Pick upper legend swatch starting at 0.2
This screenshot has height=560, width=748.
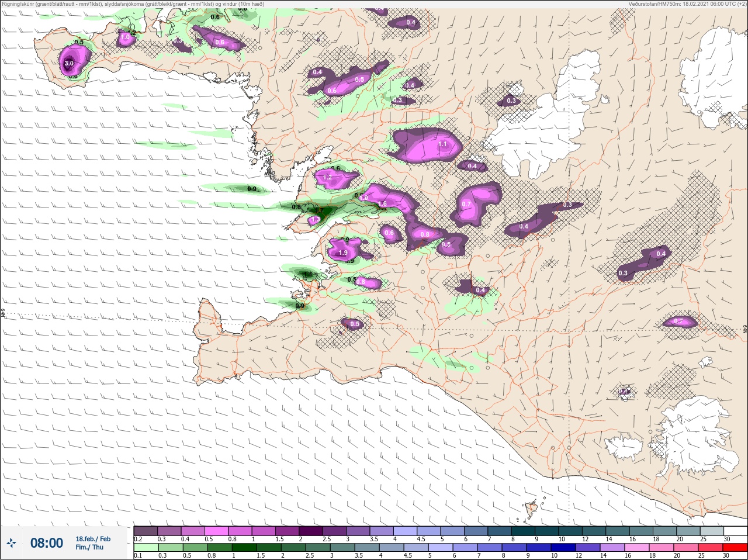click(x=146, y=531)
